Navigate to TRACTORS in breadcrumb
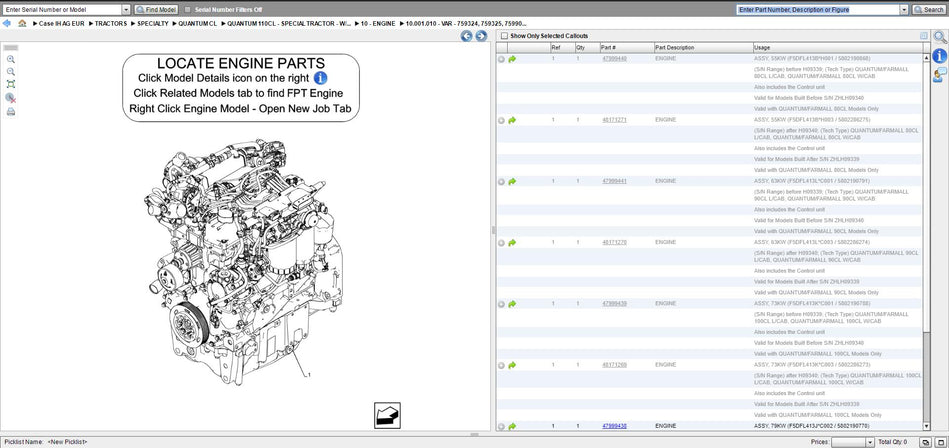Screen dimensions: 949x448 110,22
